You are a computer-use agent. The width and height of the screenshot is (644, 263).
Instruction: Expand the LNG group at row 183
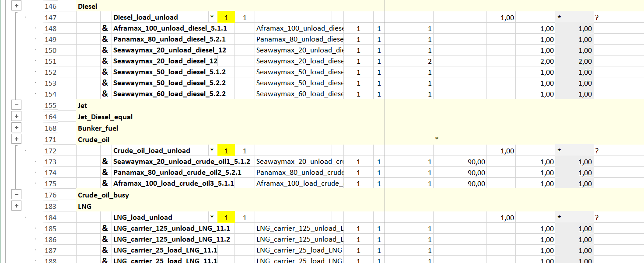coord(16,206)
